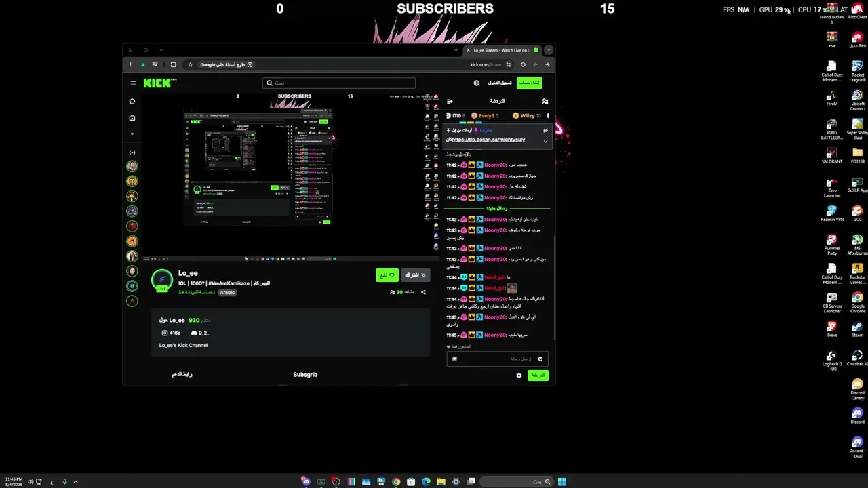This screenshot has height=488, width=868.
Task: Open the browser extensions puzzle icon
Action: click(173, 65)
